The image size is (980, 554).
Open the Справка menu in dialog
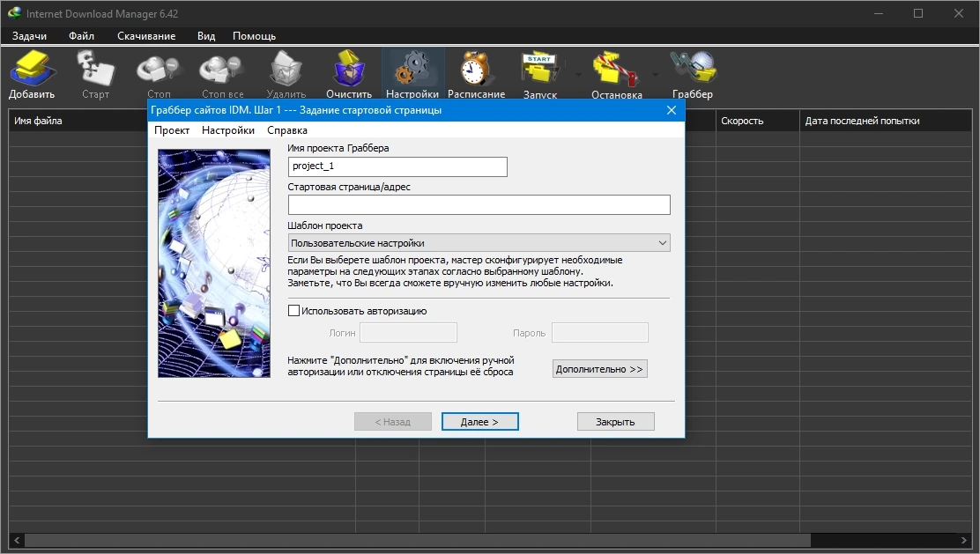point(287,129)
